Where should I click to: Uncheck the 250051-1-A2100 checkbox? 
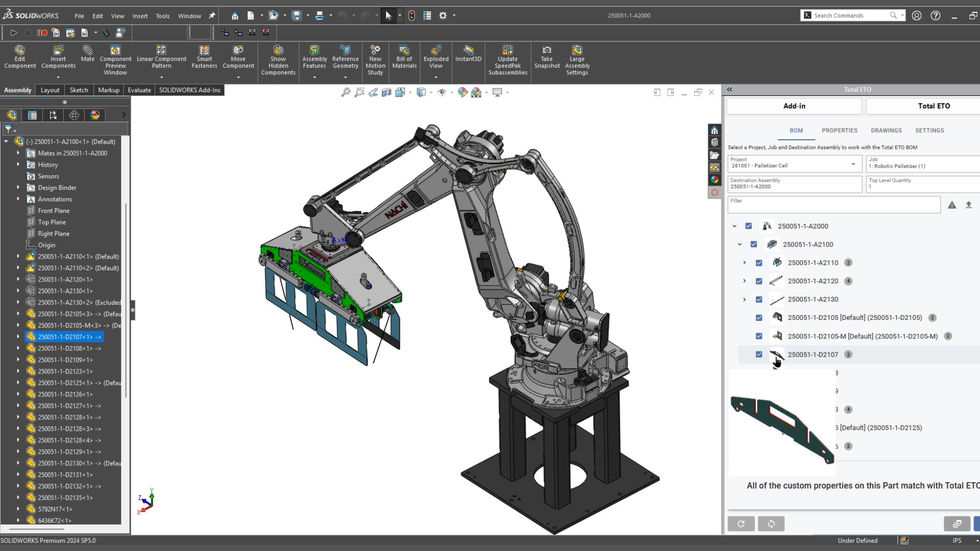tap(754, 244)
